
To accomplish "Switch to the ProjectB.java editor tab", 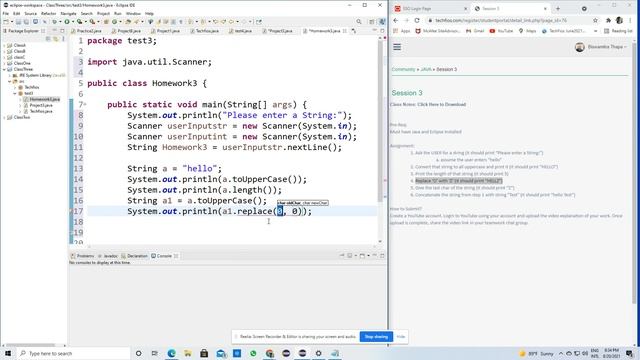I will 126,31.
